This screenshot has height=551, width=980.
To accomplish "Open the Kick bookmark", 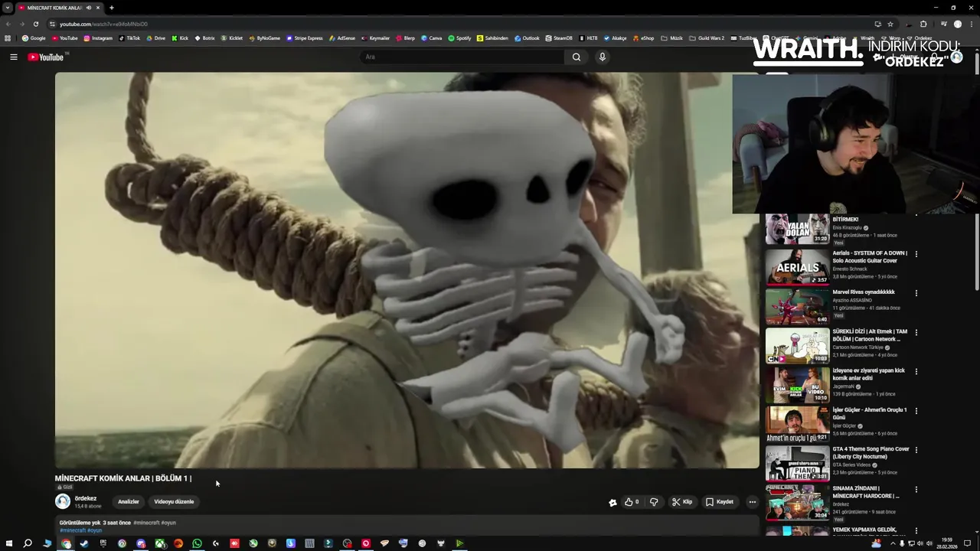I will pyautogui.click(x=180, y=38).
